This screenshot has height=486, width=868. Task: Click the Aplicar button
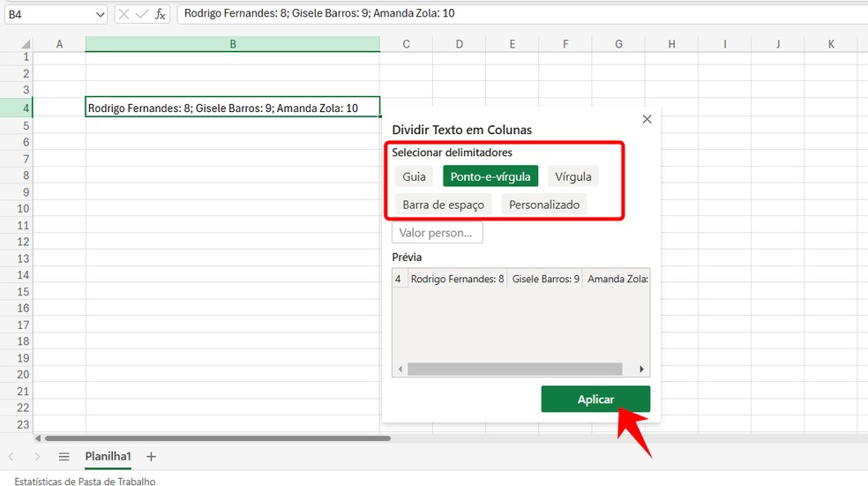point(595,399)
